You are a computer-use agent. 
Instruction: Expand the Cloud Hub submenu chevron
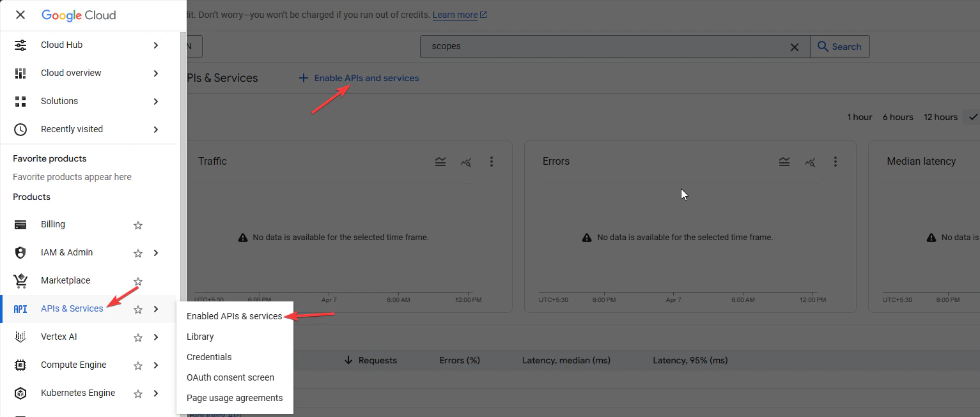156,45
